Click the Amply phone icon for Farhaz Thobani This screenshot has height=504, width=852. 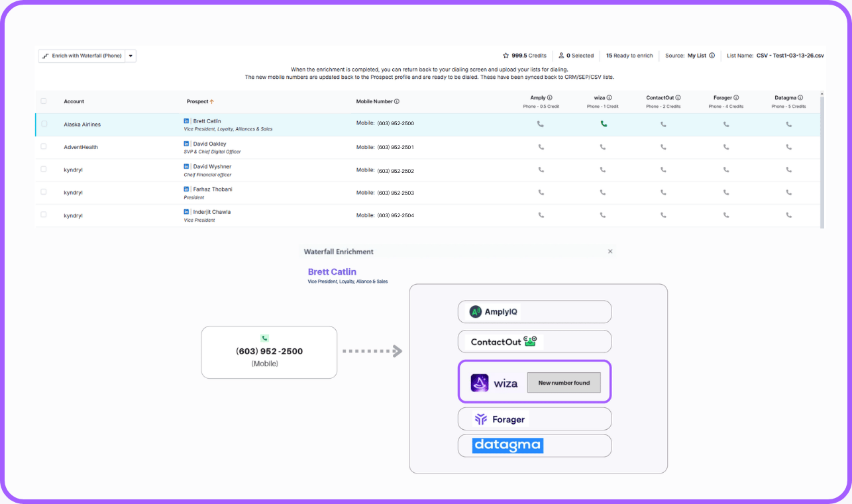click(541, 192)
